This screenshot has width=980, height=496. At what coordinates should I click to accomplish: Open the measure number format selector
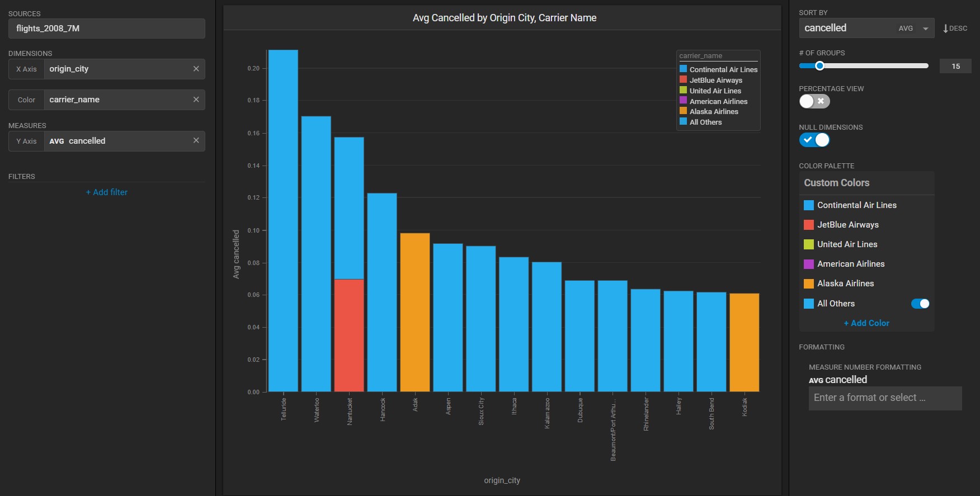[884, 398]
